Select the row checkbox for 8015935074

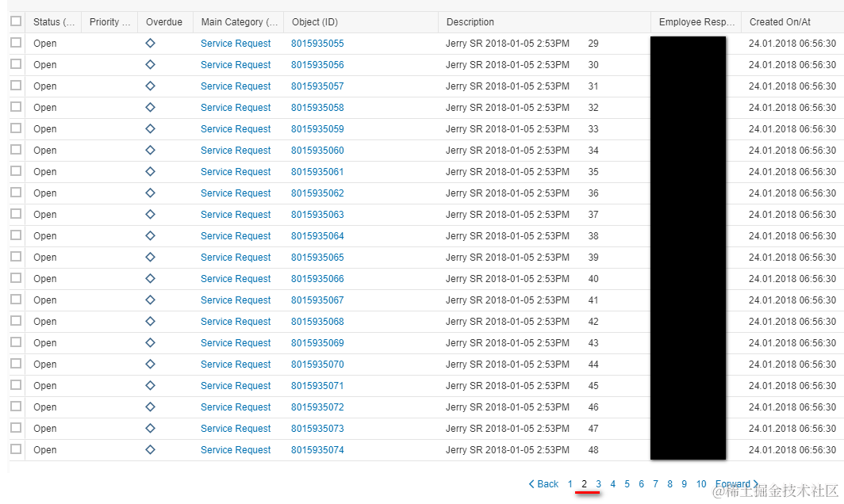(16, 449)
